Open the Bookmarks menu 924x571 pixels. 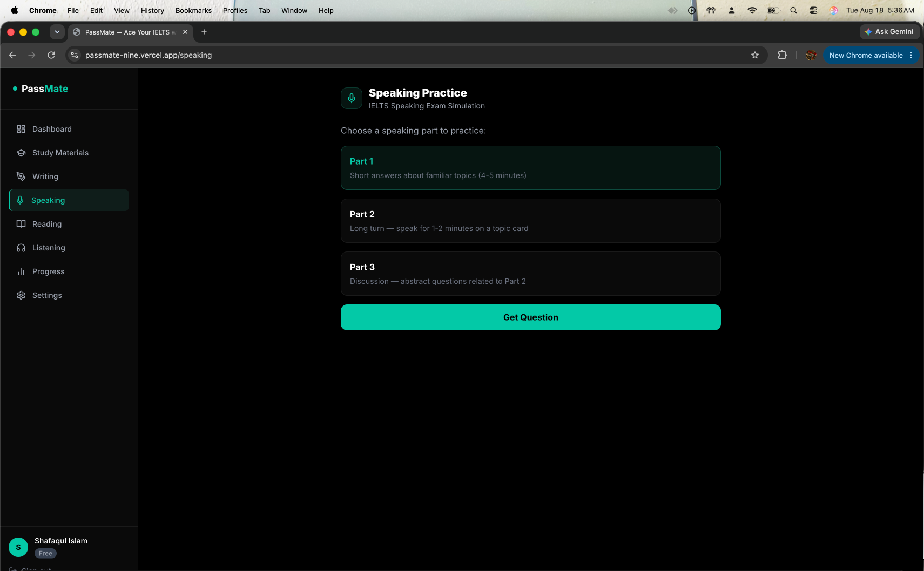(193, 10)
